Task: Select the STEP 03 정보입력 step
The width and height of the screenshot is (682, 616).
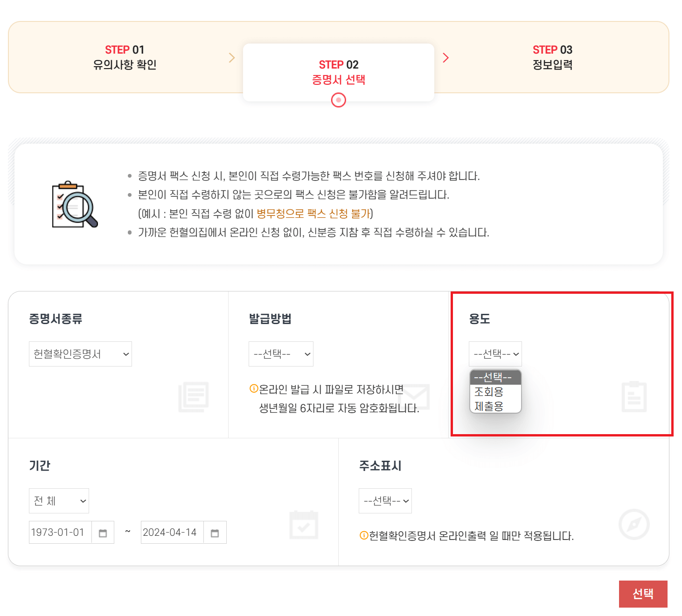Action: [x=552, y=57]
